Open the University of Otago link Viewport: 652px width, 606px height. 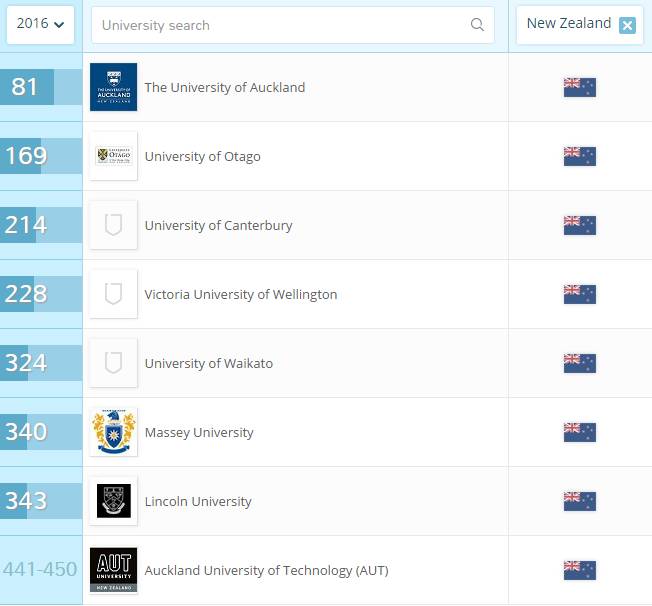[x=202, y=156]
